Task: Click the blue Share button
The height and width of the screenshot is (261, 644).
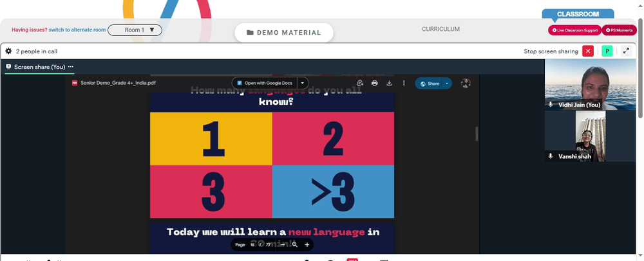Action: (429, 84)
